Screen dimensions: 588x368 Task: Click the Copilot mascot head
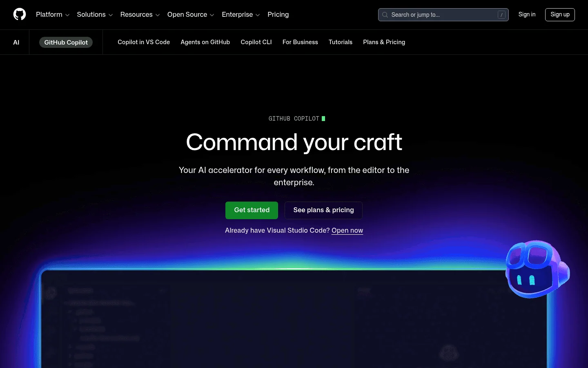[537, 269]
